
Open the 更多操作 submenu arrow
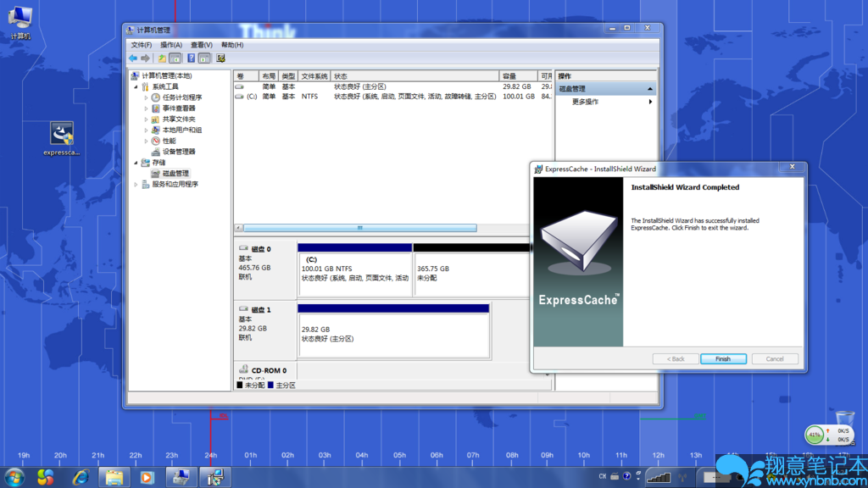[650, 102]
